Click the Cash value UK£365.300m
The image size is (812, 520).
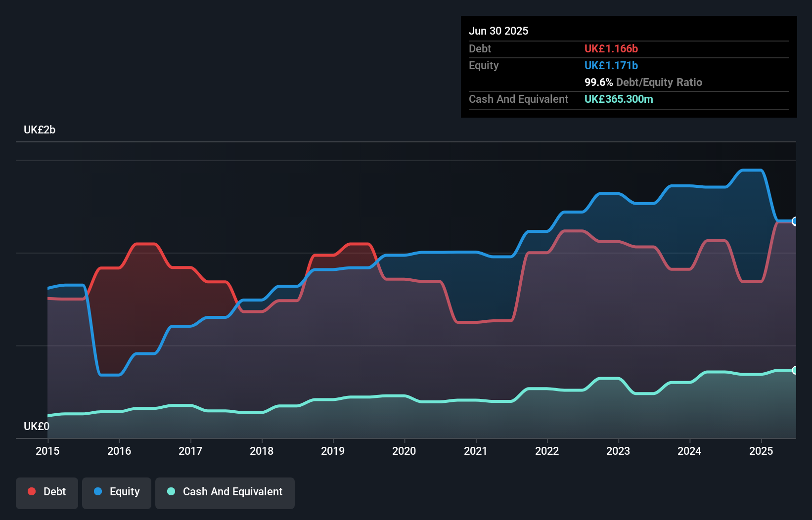click(x=618, y=99)
